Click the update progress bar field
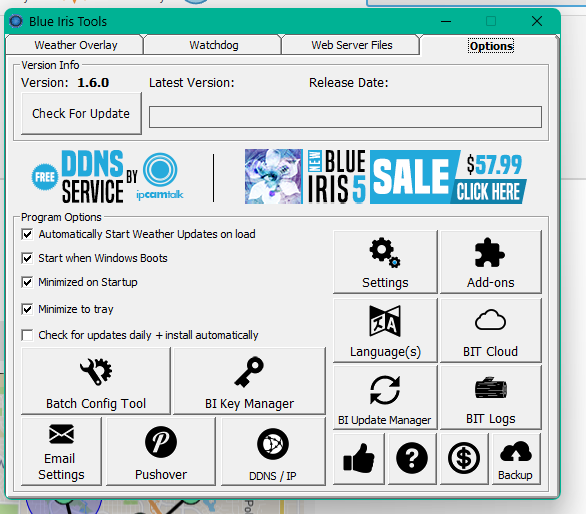The height and width of the screenshot is (514, 586). point(345,117)
